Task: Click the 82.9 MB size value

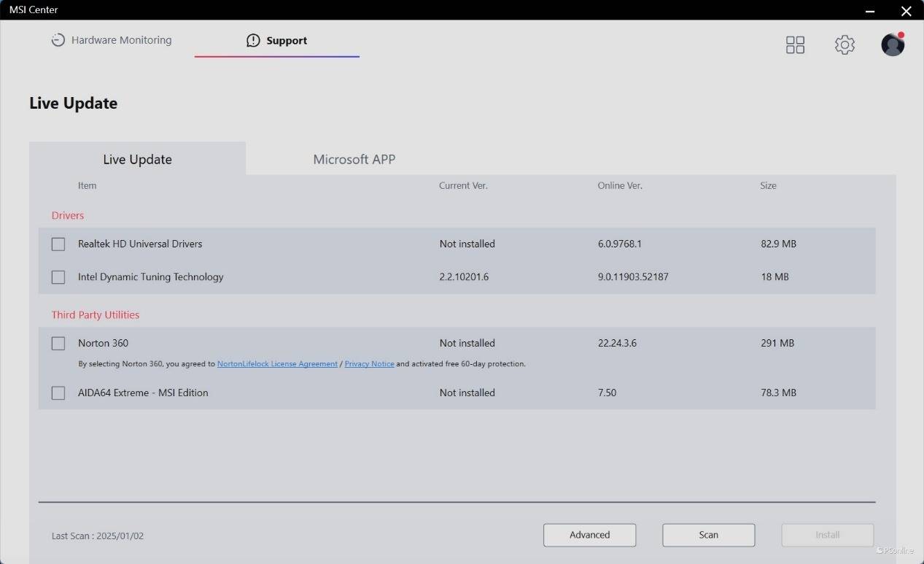Action: (778, 244)
